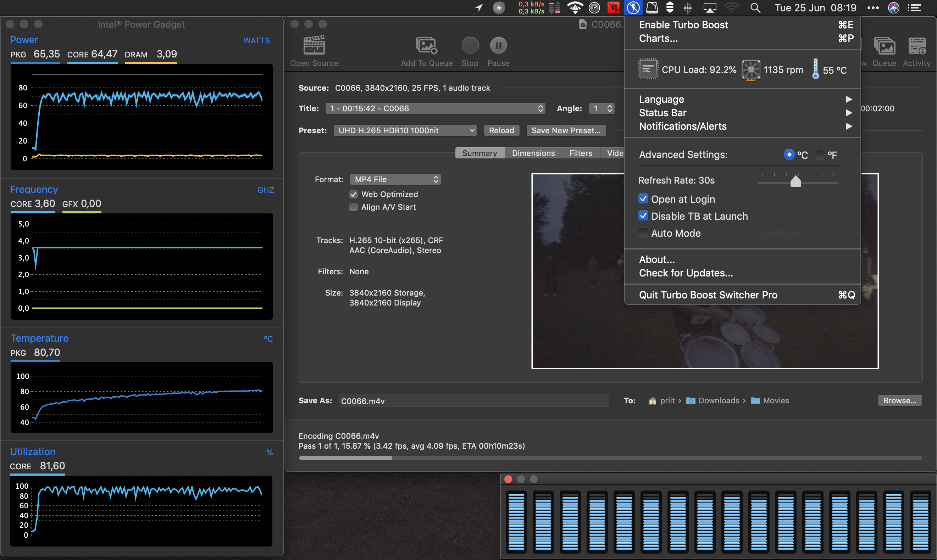
Task: Toggle the Open at Login checkbox
Action: click(x=643, y=198)
